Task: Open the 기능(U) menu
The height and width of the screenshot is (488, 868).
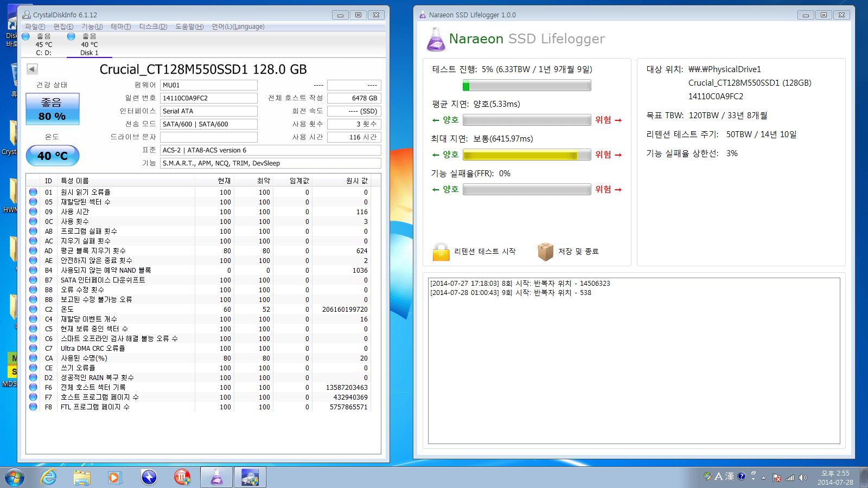Action: (92, 27)
